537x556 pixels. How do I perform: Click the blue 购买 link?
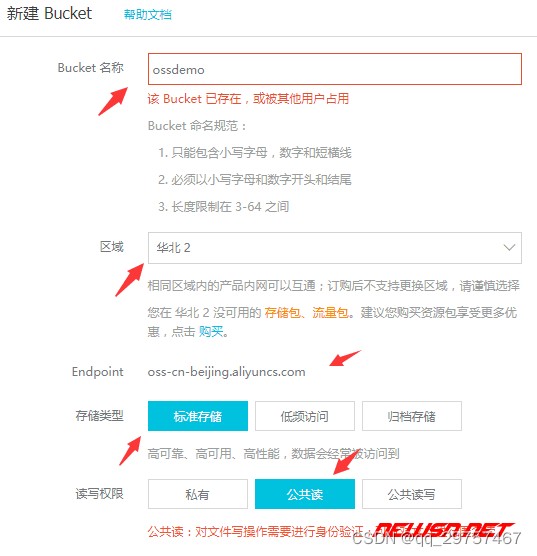(211, 332)
